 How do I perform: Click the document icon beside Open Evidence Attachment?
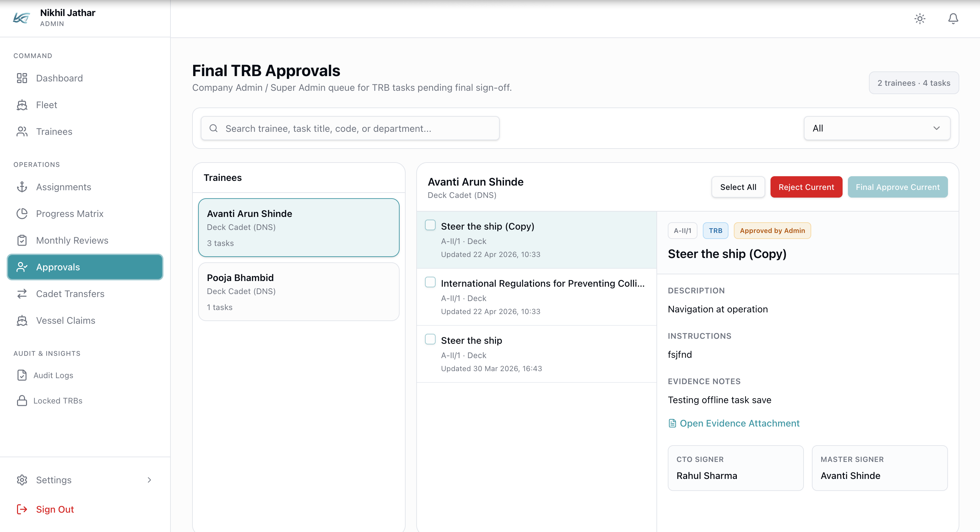tap(672, 423)
